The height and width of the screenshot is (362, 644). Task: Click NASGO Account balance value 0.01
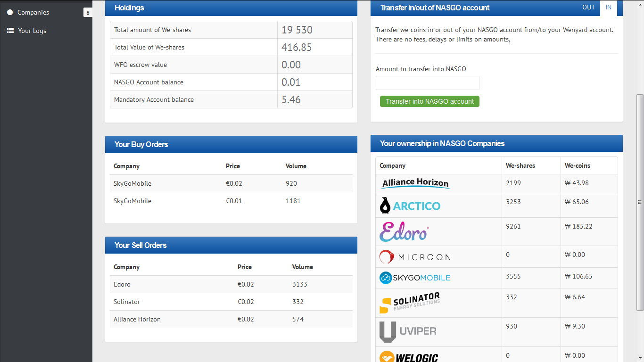point(291,82)
